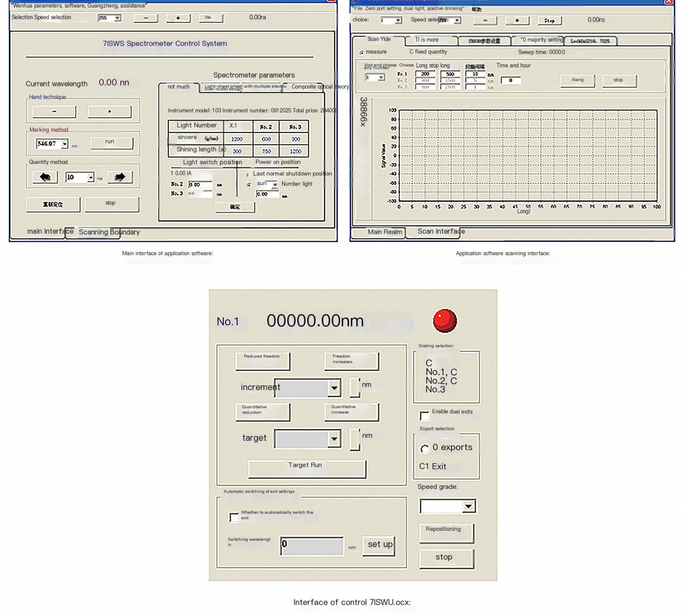Select the 0 exports radio option
The height and width of the screenshot is (616, 686).
point(424,449)
